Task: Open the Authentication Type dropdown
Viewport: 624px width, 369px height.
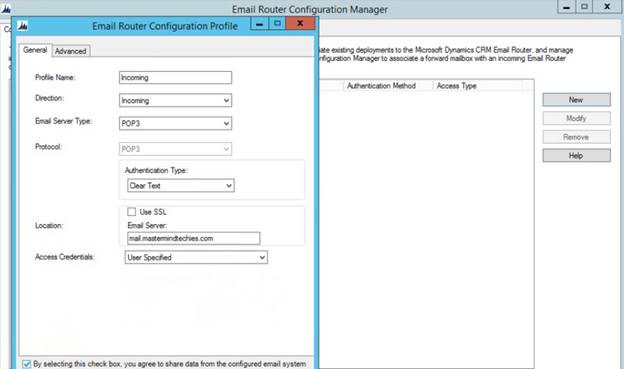Action: point(181,185)
